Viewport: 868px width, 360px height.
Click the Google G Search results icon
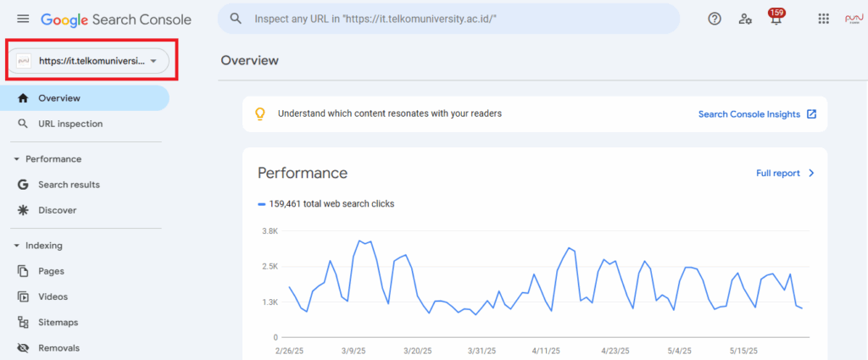[x=23, y=185]
